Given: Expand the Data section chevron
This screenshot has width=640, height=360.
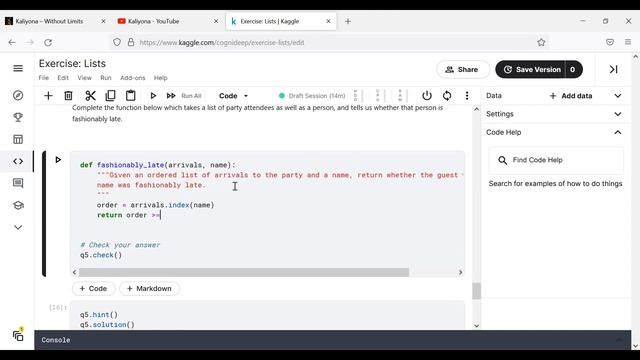Looking at the screenshot, I should (618, 96).
